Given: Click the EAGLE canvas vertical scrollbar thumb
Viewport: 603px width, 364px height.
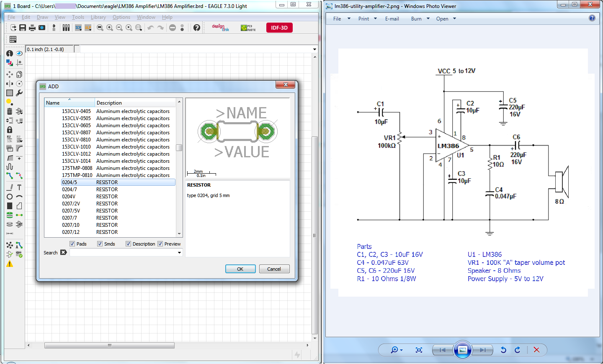Looking at the screenshot, I should pos(315,234).
